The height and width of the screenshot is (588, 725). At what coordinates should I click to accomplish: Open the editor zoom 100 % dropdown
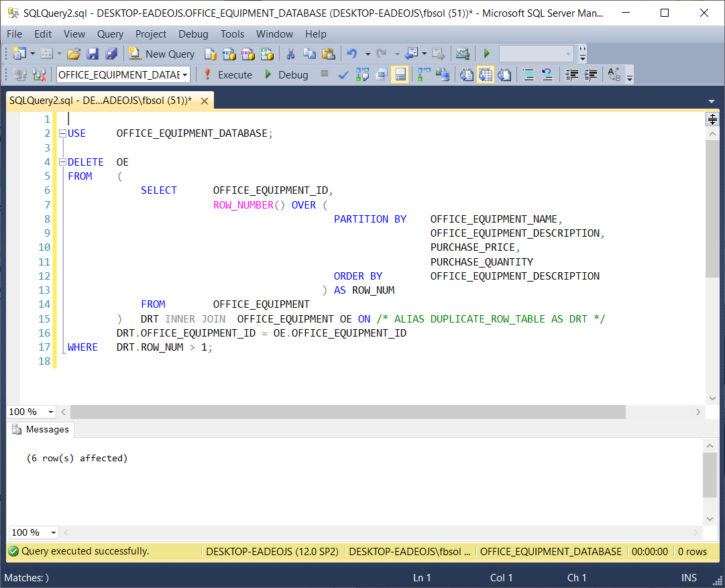coord(51,412)
